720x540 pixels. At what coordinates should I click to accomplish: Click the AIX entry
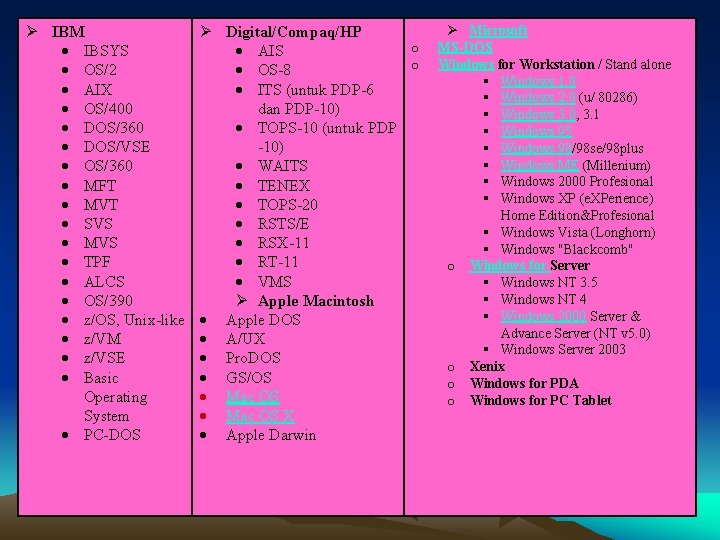tap(98, 89)
